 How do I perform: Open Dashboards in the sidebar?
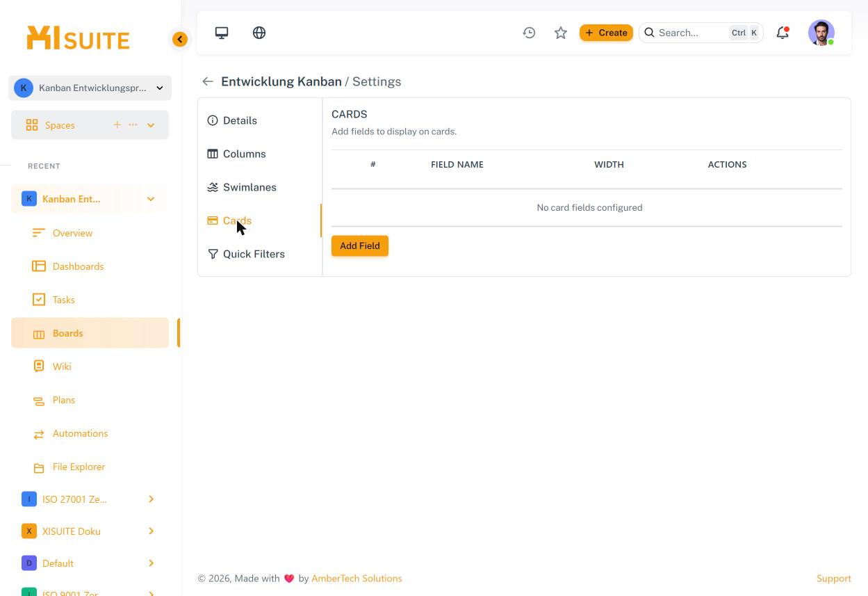90,266
